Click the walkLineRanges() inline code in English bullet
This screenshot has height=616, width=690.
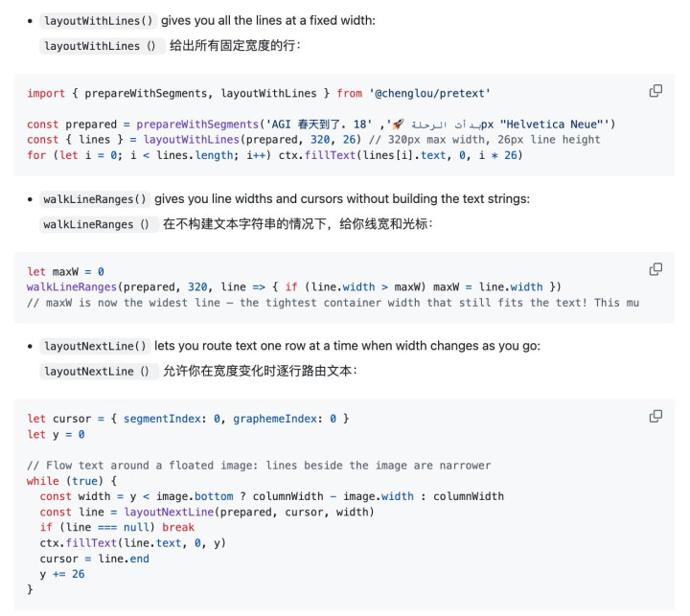[97, 199]
